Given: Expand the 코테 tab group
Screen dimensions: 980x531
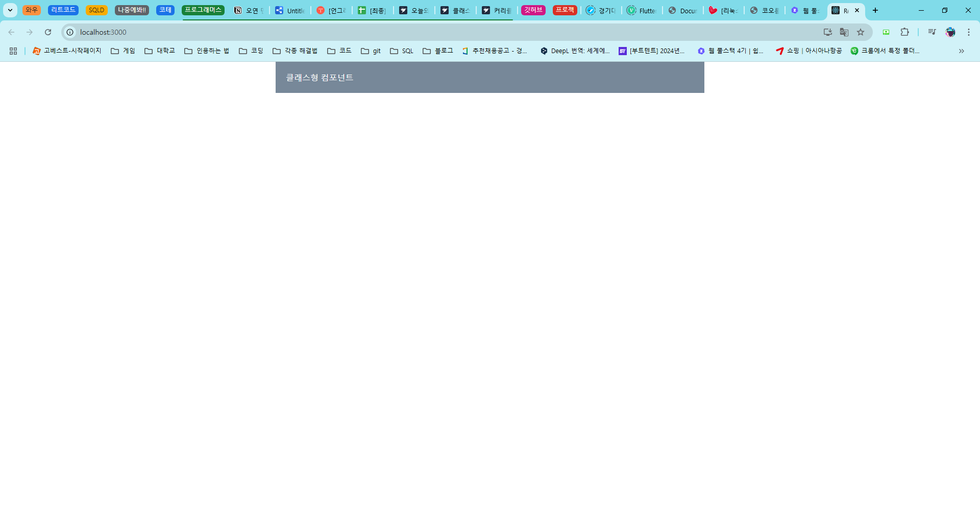Looking at the screenshot, I should (165, 10).
